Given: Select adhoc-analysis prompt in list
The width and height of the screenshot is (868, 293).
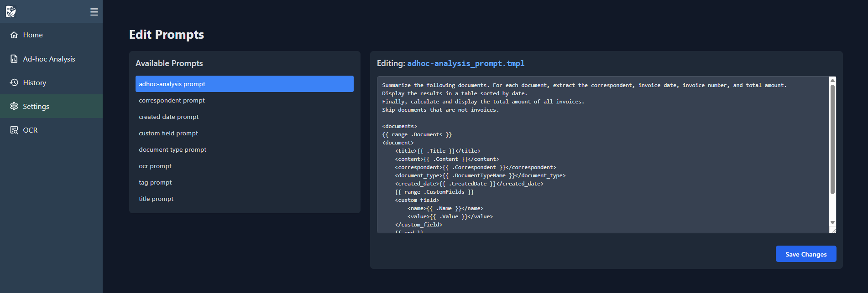Looking at the screenshot, I should 244,84.
